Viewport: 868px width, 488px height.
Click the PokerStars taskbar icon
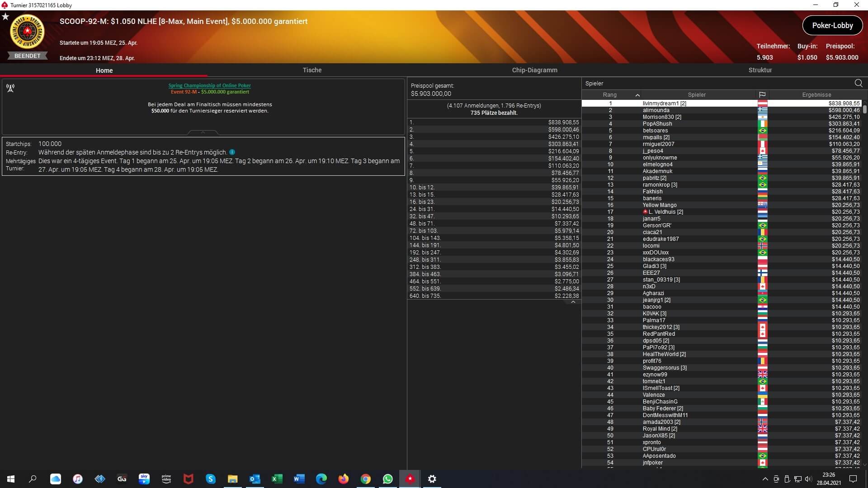(x=410, y=479)
